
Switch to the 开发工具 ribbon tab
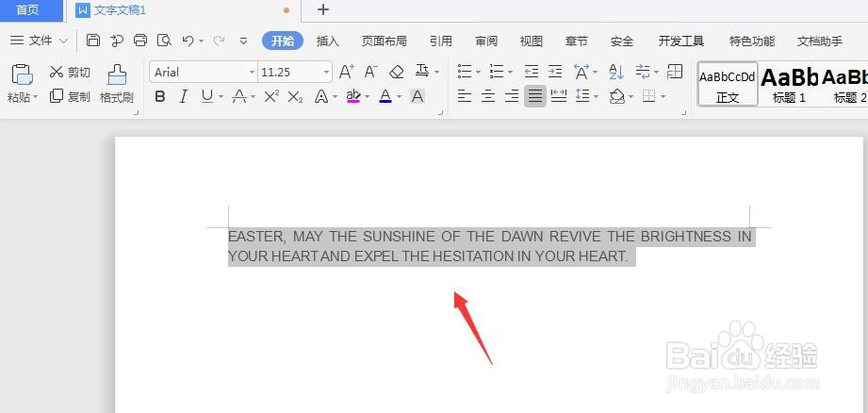coord(680,41)
